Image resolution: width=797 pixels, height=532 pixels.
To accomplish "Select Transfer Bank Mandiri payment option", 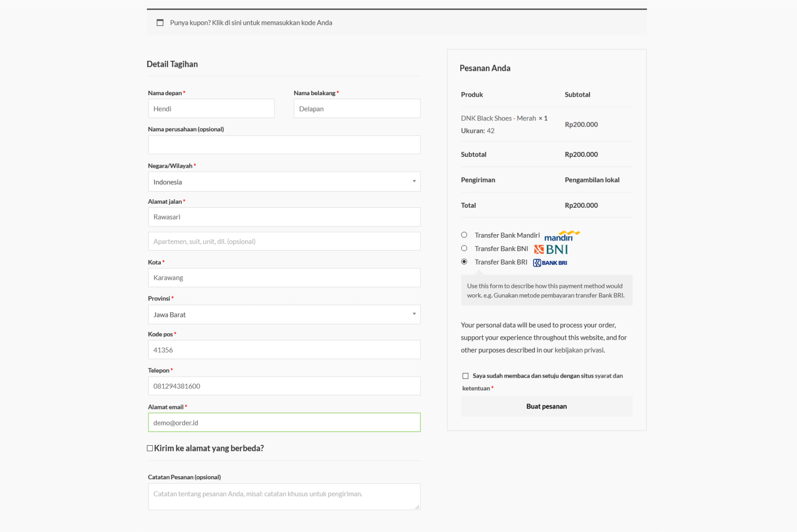I will pos(464,235).
